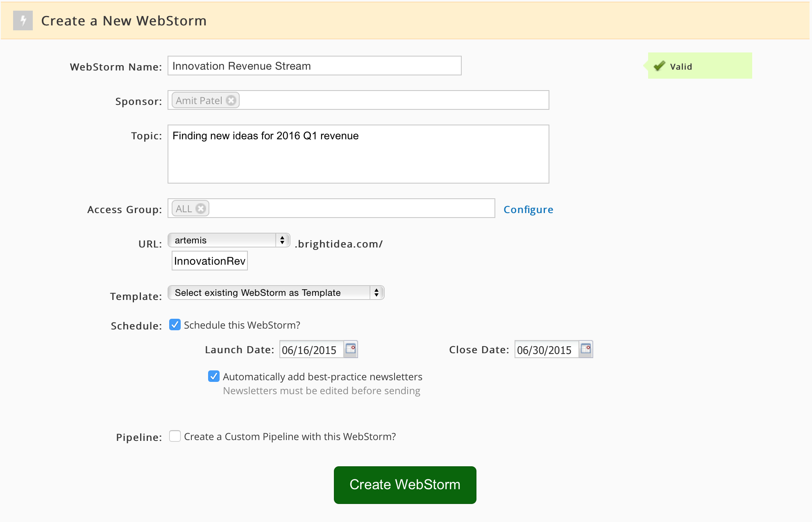Screen dimensions: 812x522
Task: Click the 'Create a New WebStorm' heading
Action: point(124,21)
